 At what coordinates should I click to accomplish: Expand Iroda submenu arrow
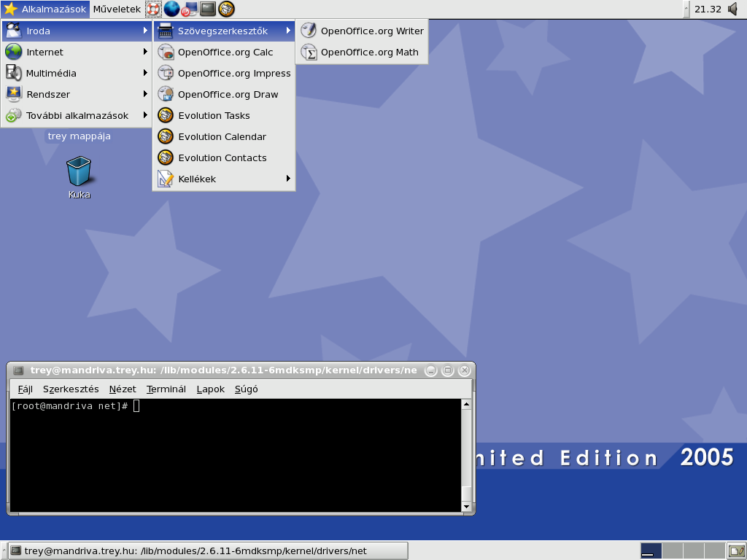(145, 31)
